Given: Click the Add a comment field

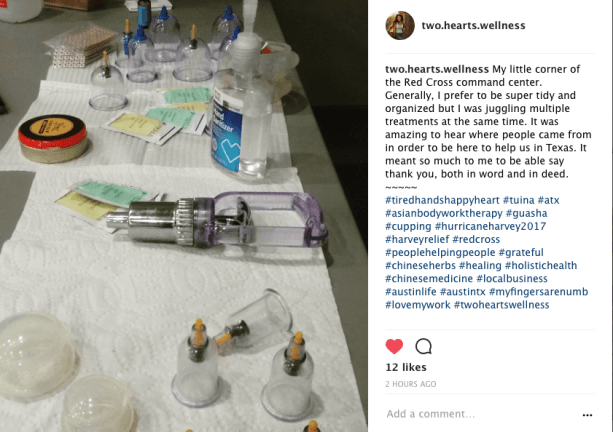Looking at the screenshot, I should point(479,414).
